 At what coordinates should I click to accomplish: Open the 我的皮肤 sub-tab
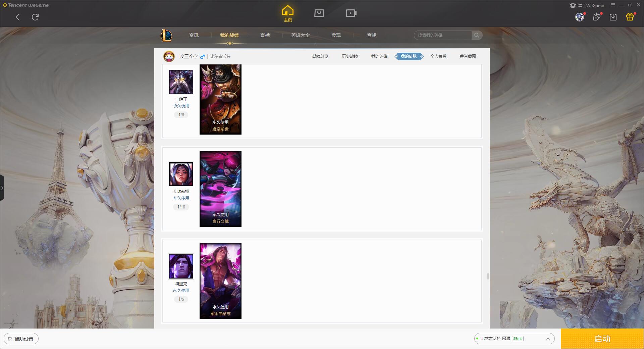point(409,56)
